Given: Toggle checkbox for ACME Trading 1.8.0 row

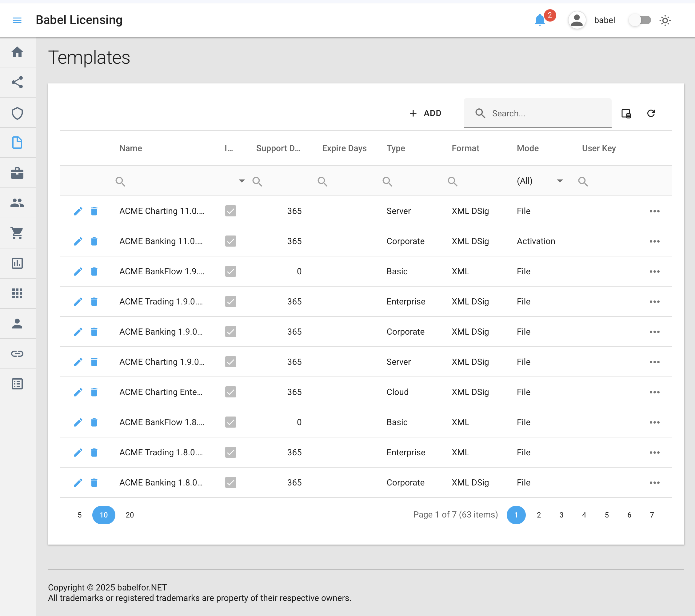Looking at the screenshot, I should pos(230,453).
